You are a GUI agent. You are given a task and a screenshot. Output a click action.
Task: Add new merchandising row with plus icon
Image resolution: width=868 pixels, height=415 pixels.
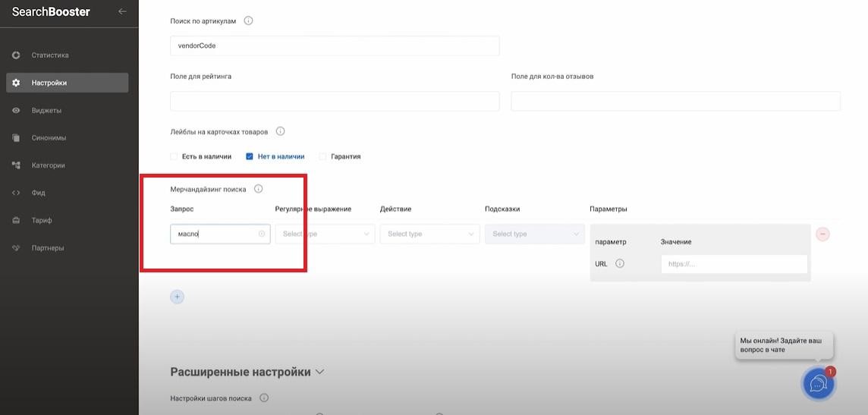(177, 297)
